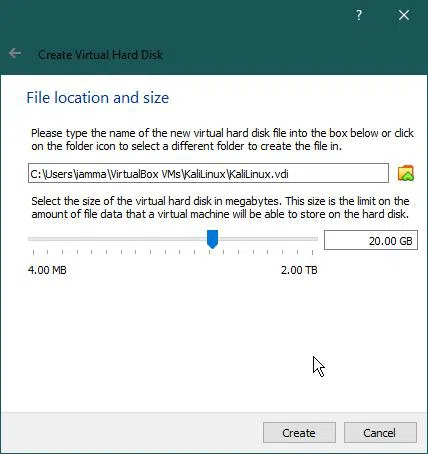Click into the KaliLinux.vdi file path box
The height and width of the screenshot is (454, 428).
208,173
